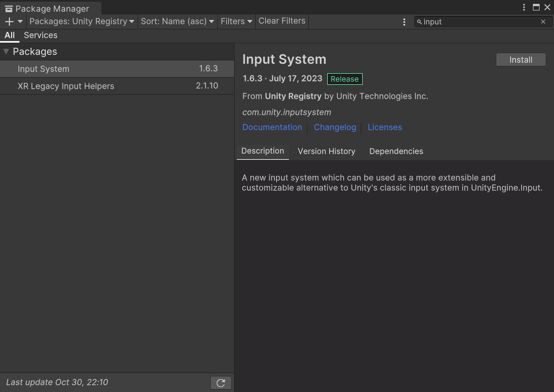This screenshot has height=392, width=554.
Task: Click the Clear Filters button
Action: point(282,21)
